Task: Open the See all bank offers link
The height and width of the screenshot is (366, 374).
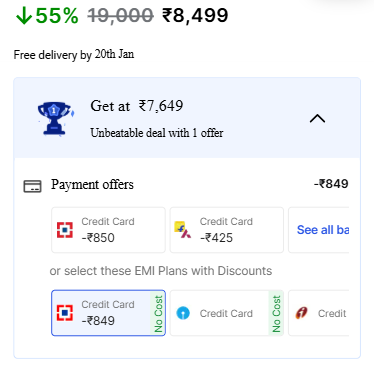Action: point(323,230)
